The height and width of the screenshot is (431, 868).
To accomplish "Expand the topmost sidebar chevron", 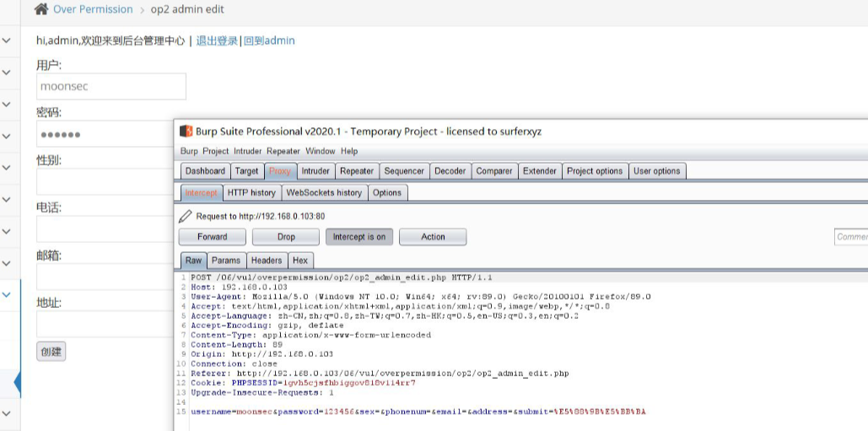I will coord(6,40).
